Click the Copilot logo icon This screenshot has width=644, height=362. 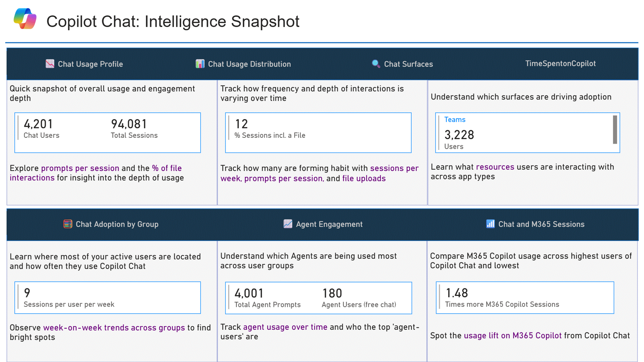point(25,19)
